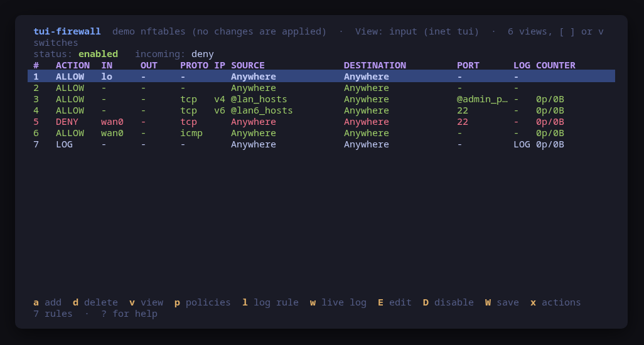Screen dimensions: 644x345
Task: Click the '7 rules' status text
Action: (53, 314)
